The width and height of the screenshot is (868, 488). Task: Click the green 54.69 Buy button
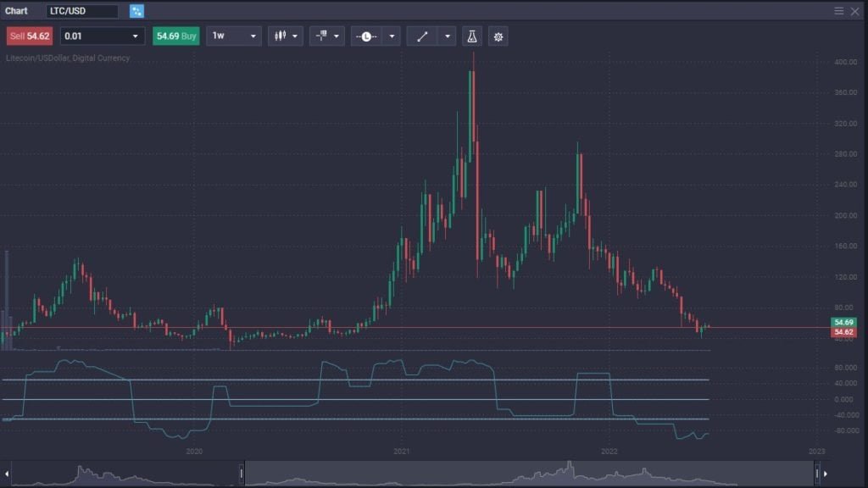pyautogui.click(x=175, y=36)
